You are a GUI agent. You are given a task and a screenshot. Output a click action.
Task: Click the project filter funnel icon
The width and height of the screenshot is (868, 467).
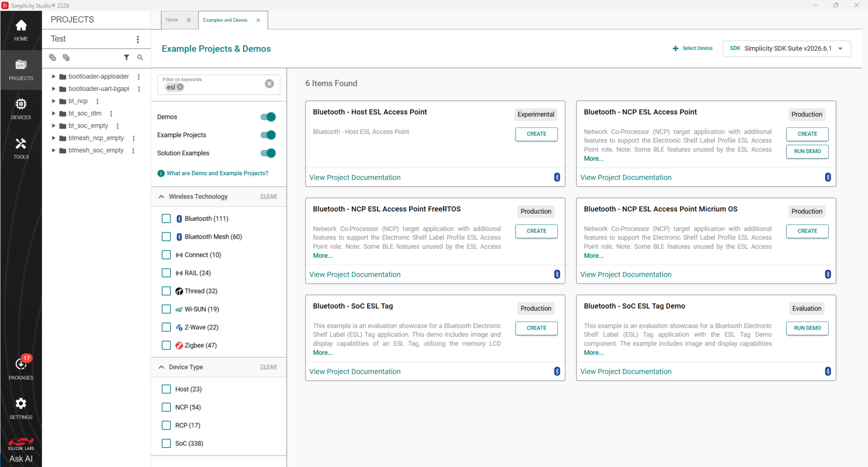click(x=127, y=57)
